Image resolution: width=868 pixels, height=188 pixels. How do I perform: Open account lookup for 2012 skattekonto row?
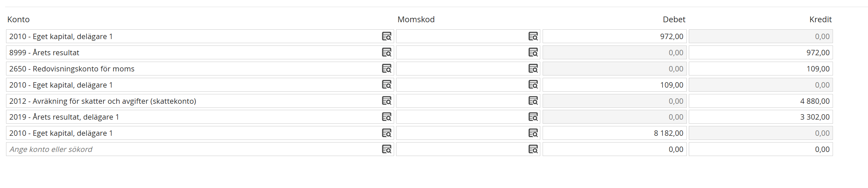click(x=386, y=101)
